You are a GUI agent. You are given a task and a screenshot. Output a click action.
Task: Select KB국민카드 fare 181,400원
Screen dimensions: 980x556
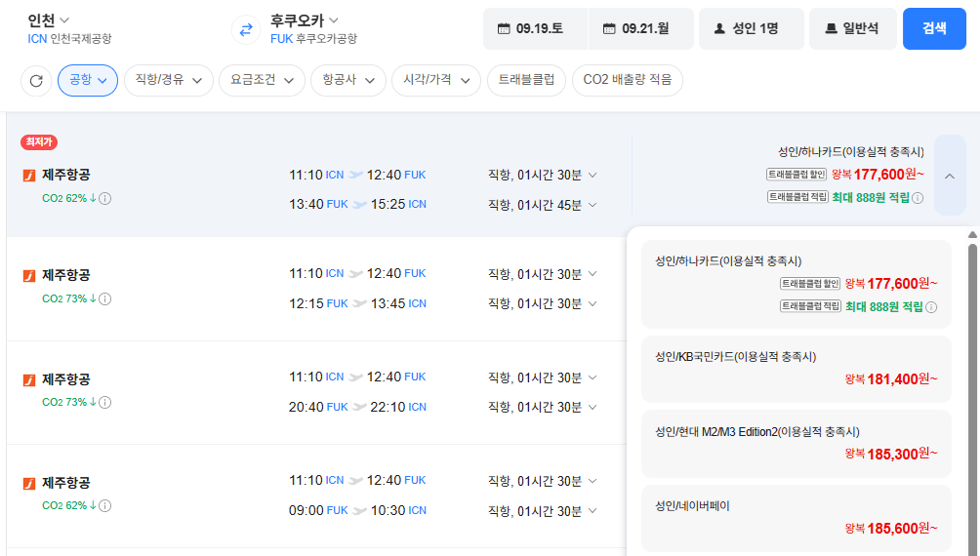796,370
